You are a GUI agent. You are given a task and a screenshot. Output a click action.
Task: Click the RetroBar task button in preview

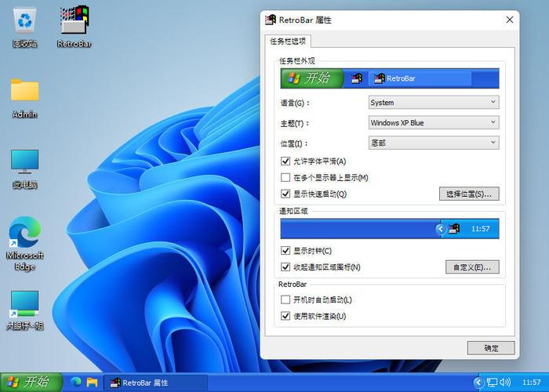420,78
